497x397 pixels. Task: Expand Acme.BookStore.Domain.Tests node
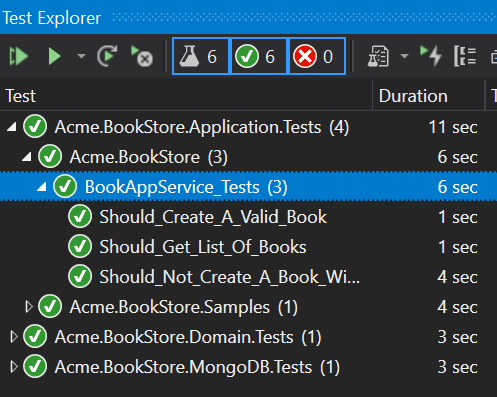click(14, 337)
